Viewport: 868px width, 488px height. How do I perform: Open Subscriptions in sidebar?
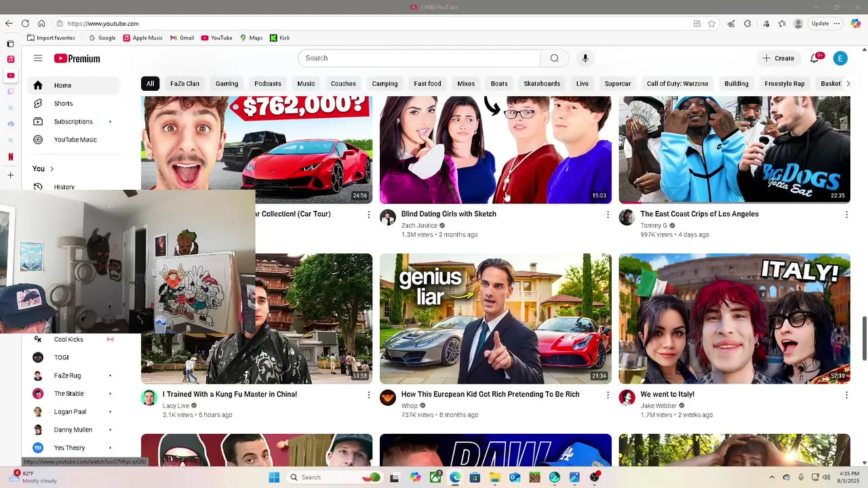[x=75, y=121]
